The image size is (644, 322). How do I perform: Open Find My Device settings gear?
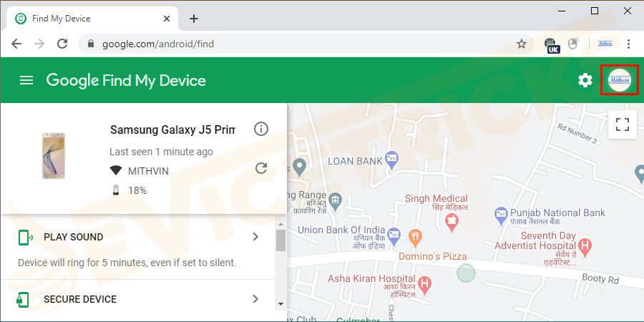pyautogui.click(x=585, y=80)
